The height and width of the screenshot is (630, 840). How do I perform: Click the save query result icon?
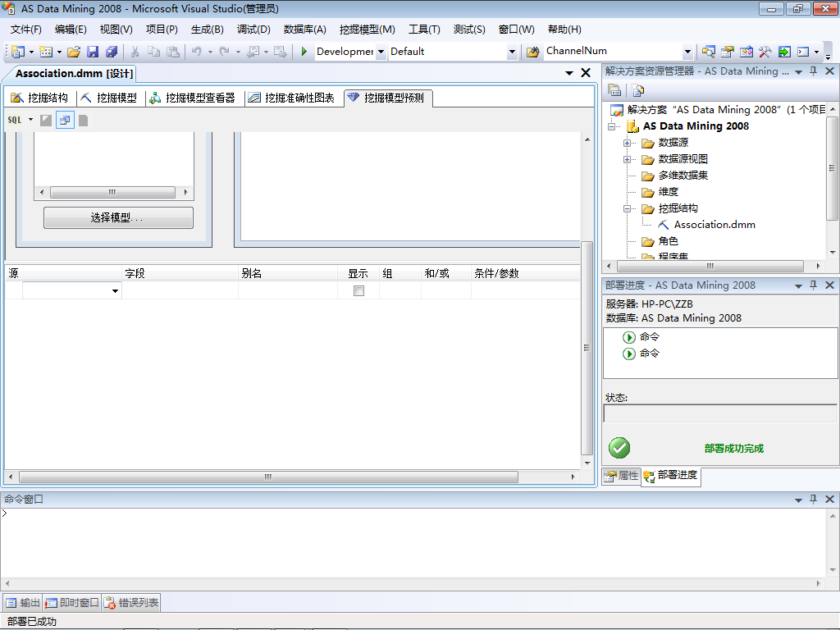click(x=83, y=120)
